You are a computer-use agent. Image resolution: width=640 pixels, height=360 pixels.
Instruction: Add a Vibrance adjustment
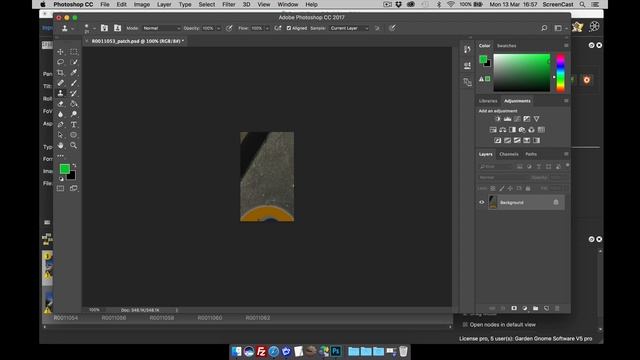click(536, 119)
